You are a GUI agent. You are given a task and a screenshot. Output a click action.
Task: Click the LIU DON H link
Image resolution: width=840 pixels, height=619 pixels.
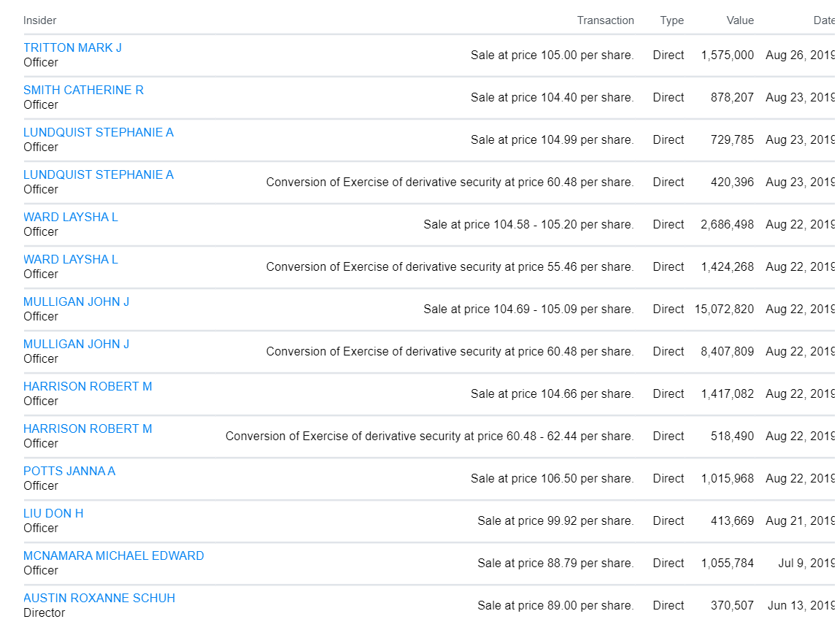click(x=53, y=513)
